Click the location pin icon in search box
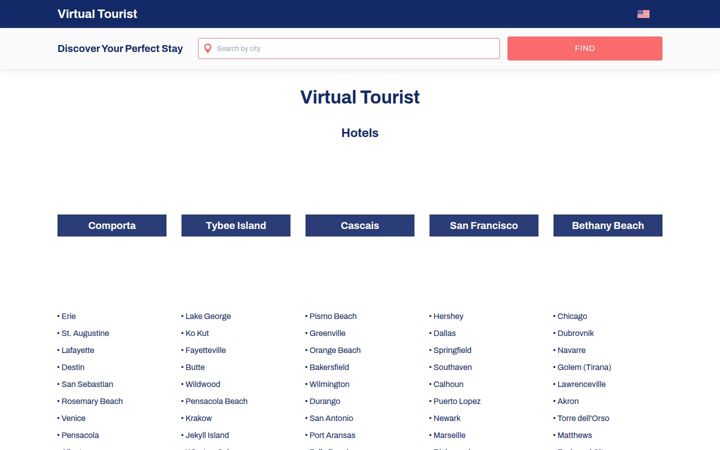 208,48
